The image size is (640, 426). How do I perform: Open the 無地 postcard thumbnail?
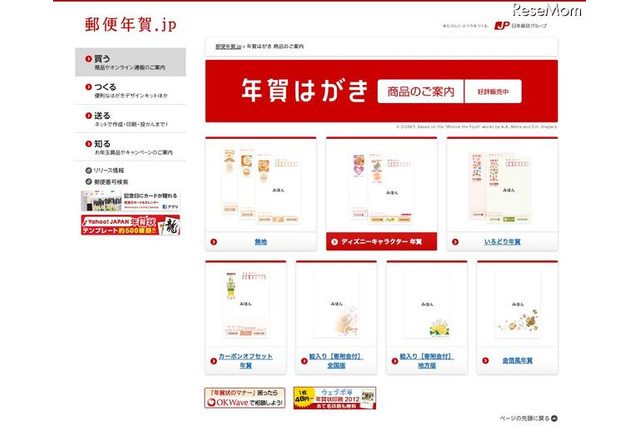click(x=261, y=186)
